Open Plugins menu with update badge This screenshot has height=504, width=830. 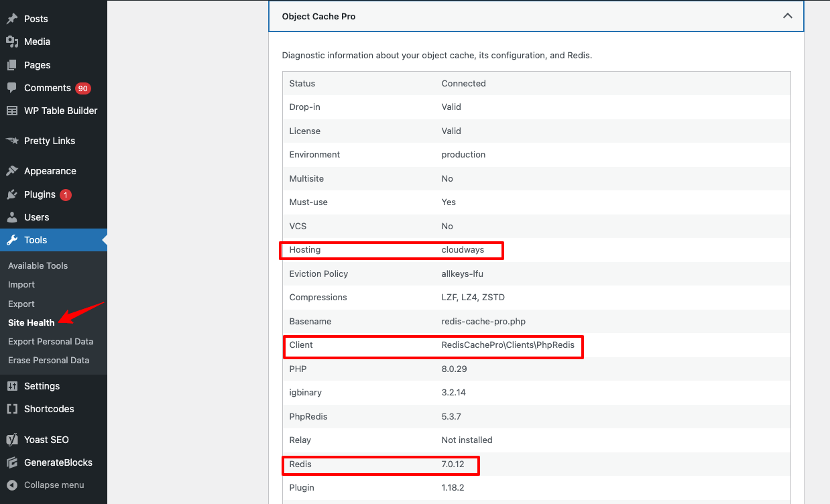(54, 194)
